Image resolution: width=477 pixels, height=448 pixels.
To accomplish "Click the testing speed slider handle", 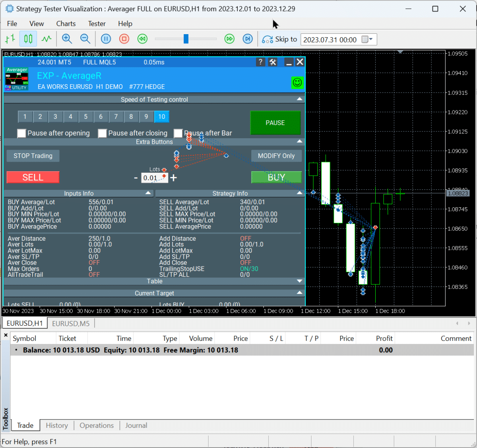I will coord(186,39).
